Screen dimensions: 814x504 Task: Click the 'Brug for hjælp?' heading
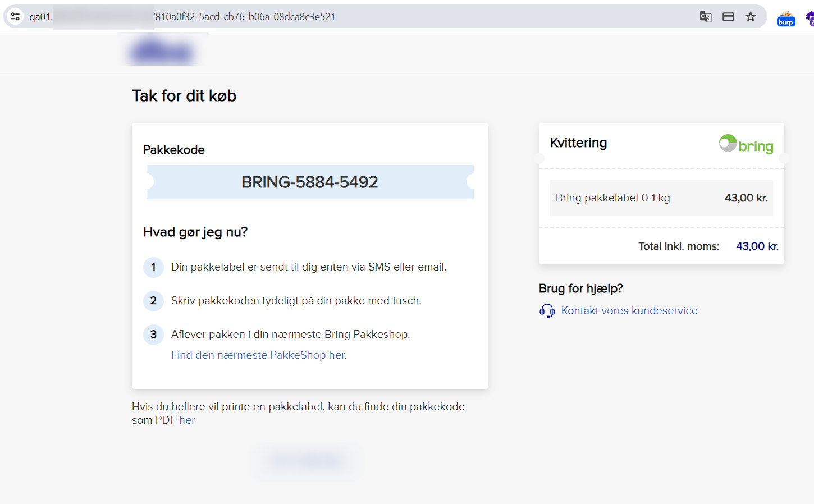click(580, 288)
